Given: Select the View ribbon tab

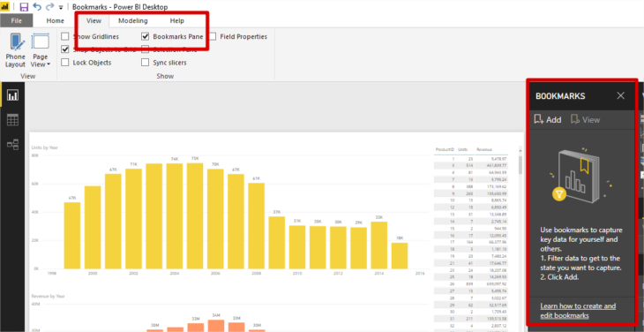Looking at the screenshot, I should coord(94,20).
